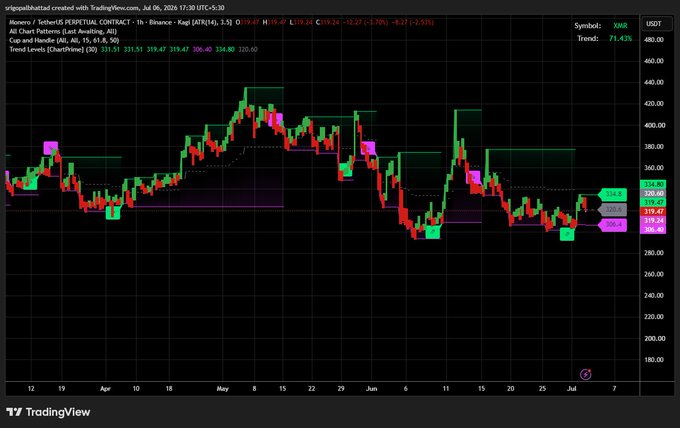
Task: Click the 440.00 price scale label
Action: [654, 82]
